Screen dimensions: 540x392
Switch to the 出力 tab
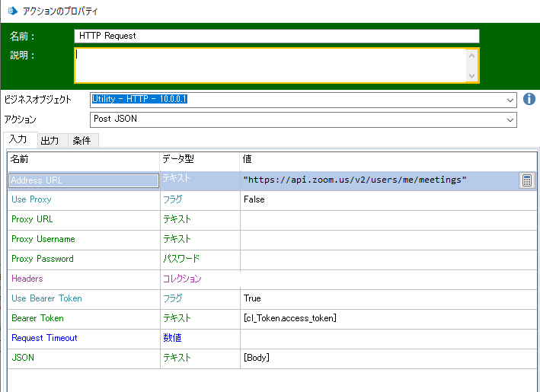point(50,141)
